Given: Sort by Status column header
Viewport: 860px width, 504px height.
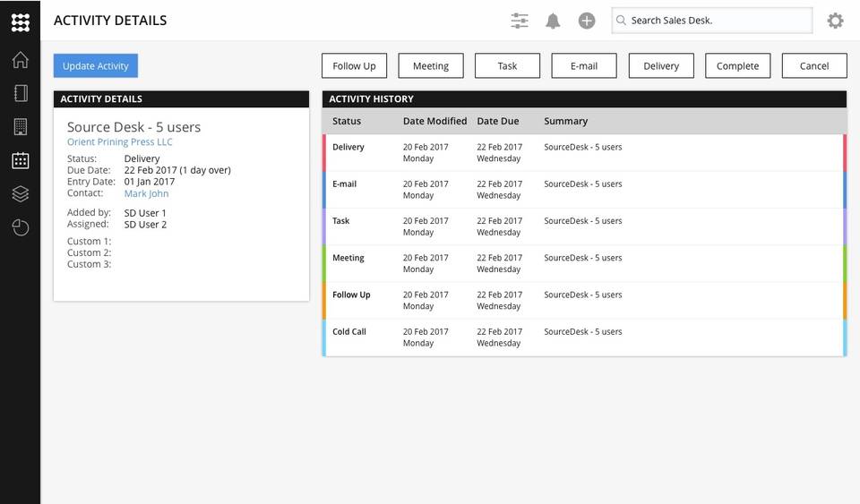Looking at the screenshot, I should 347,121.
